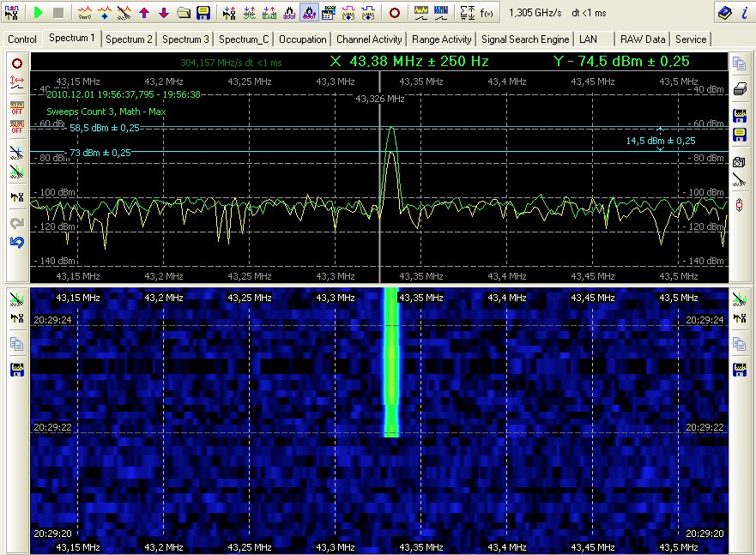Switch to the Spectrum 3 tab
756x555 pixels.
point(185,39)
